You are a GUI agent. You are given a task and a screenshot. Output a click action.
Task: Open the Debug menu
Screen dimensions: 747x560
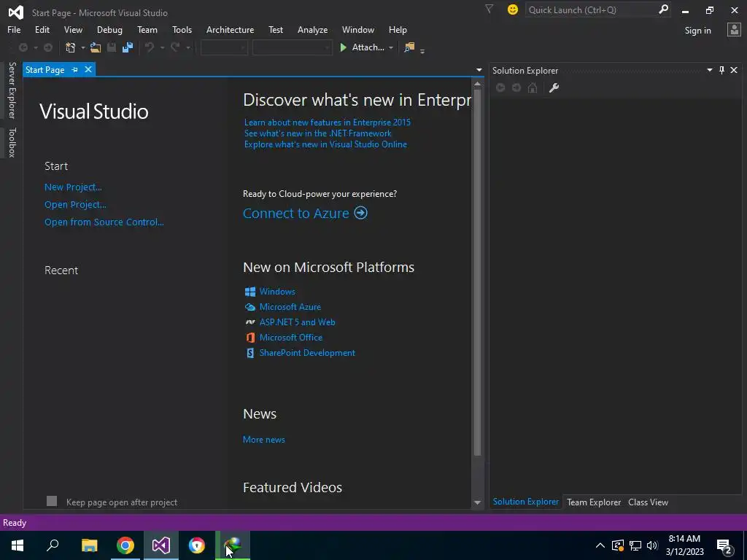(x=109, y=29)
